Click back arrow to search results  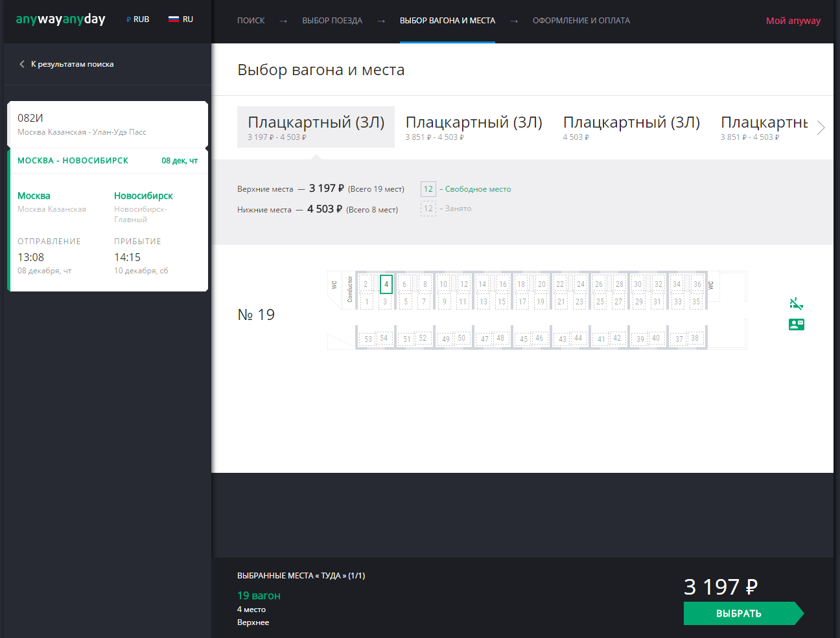pyautogui.click(x=22, y=64)
